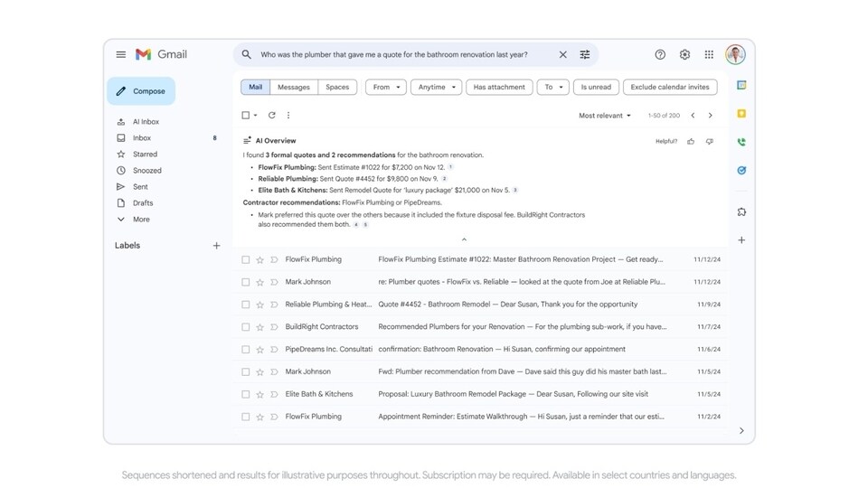
Task: Open Most relevant sort dropdown
Action: tap(605, 116)
